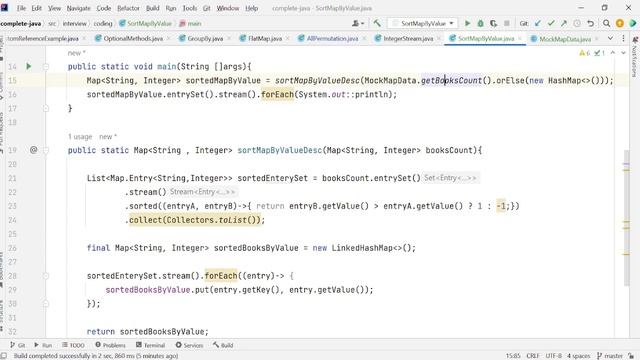
Task: Push commits with Git arrow icon
Action: (564, 24)
